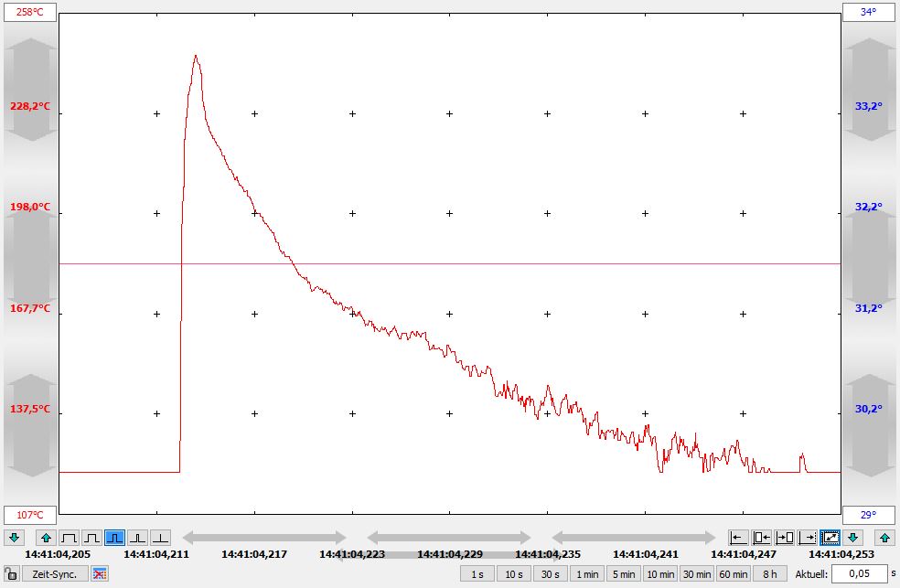Click the bottom-left green down arrow
The image size is (900, 588).
point(15,538)
